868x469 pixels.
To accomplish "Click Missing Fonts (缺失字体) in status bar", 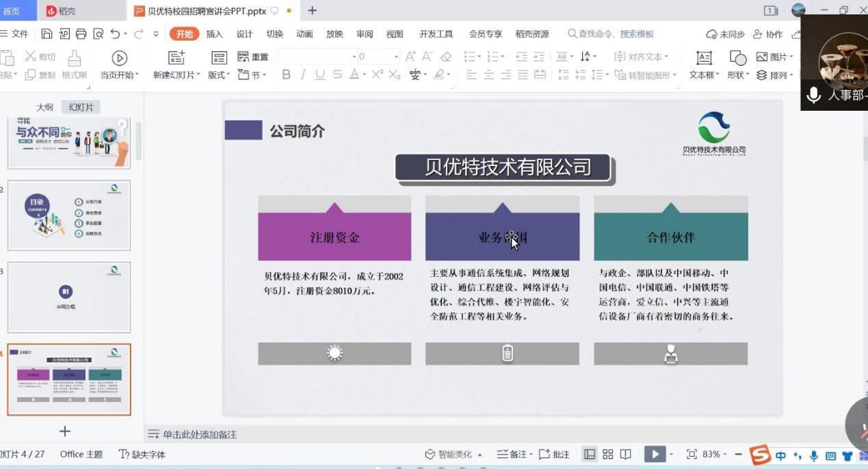I will tap(142, 455).
